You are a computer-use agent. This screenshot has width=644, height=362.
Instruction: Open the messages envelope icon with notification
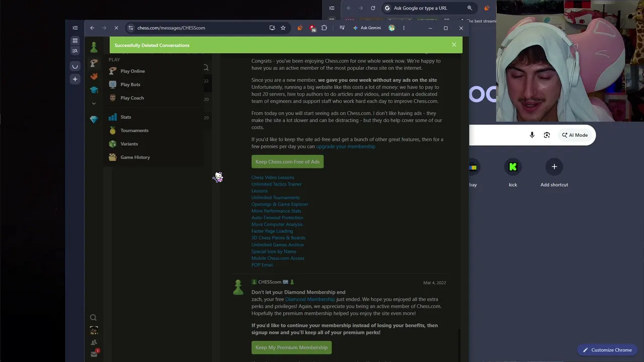(94, 353)
